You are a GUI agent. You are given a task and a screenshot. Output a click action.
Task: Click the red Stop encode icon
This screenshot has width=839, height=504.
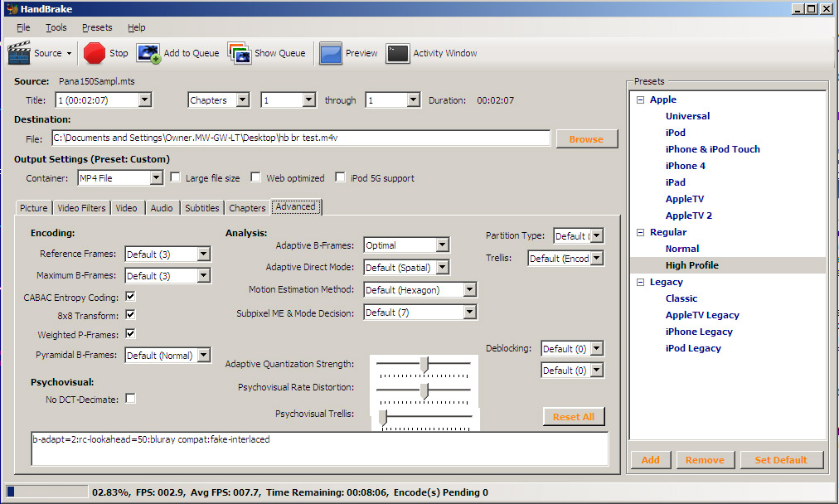pyautogui.click(x=95, y=53)
